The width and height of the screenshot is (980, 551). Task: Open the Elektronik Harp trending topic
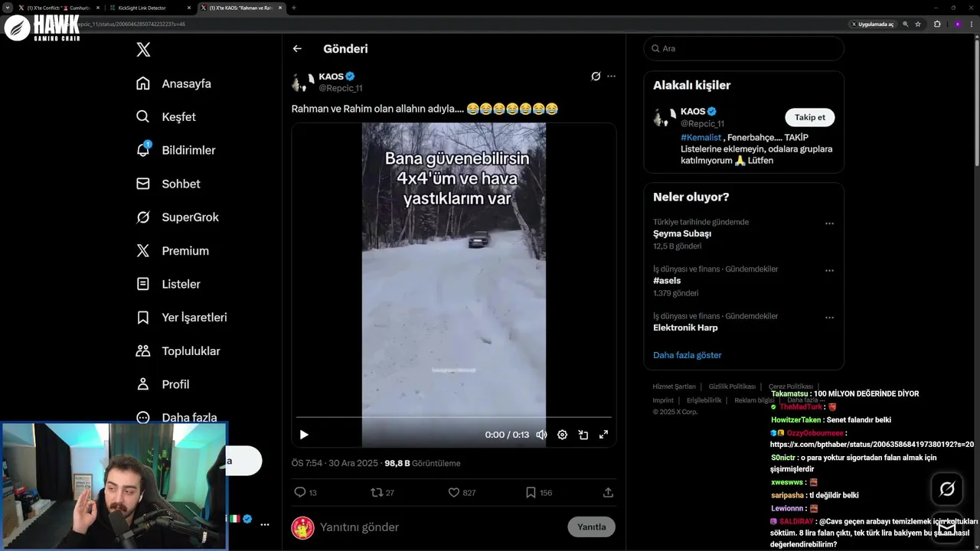point(685,328)
